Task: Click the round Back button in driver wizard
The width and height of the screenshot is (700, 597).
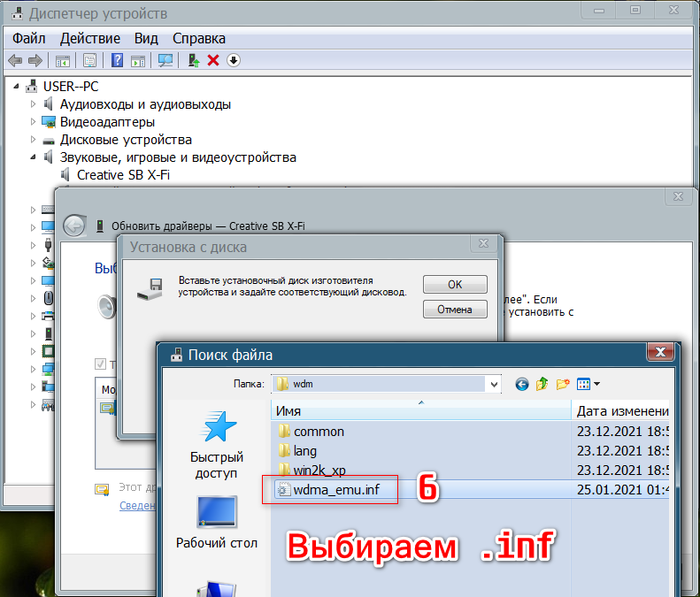Action: tap(74, 226)
